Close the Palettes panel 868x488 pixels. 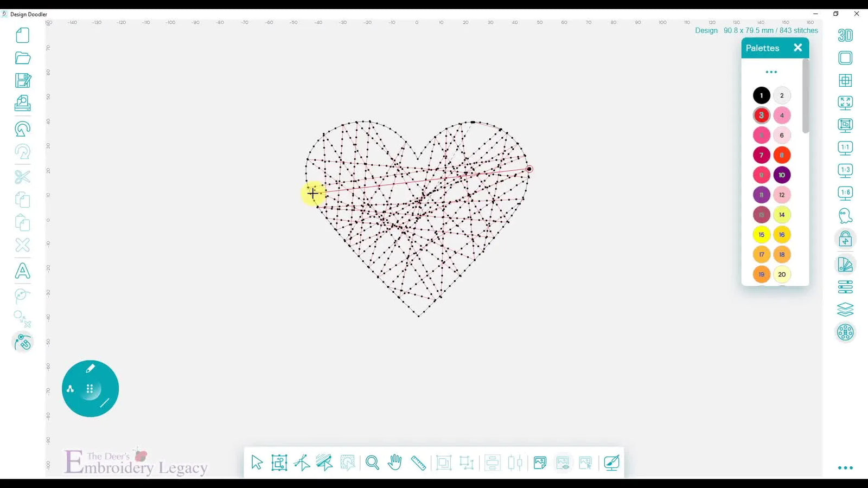pyautogui.click(x=797, y=48)
